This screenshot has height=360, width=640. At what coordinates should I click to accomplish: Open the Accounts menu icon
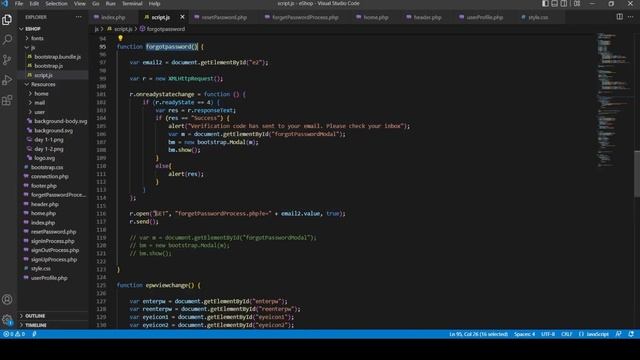[7, 300]
